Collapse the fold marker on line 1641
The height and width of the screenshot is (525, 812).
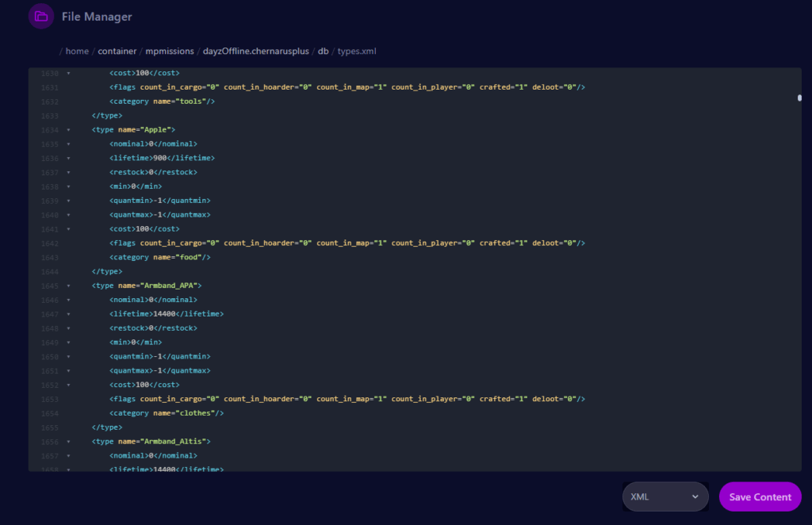point(67,228)
